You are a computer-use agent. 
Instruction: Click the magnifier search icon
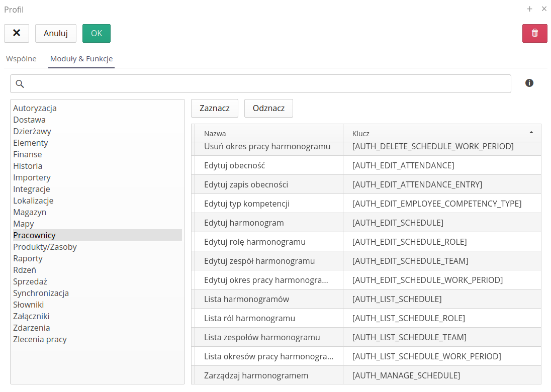pos(20,84)
